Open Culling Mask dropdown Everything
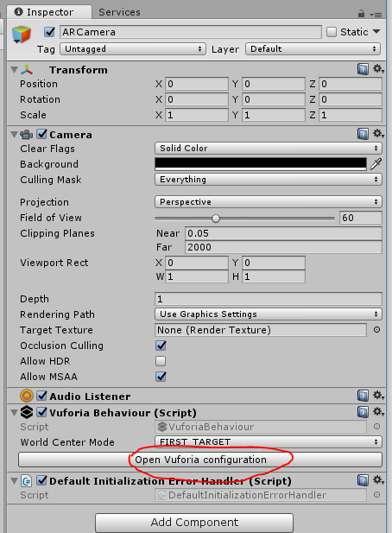 tap(269, 180)
